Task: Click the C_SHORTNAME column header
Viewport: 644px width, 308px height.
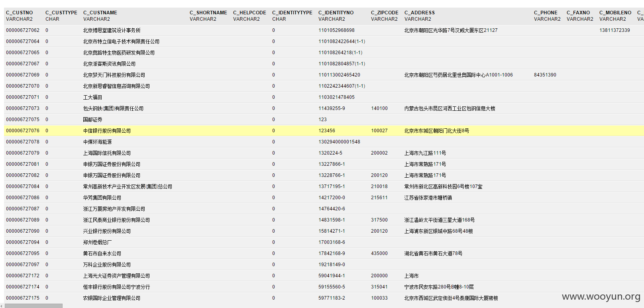Action: pyautogui.click(x=208, y=13)
